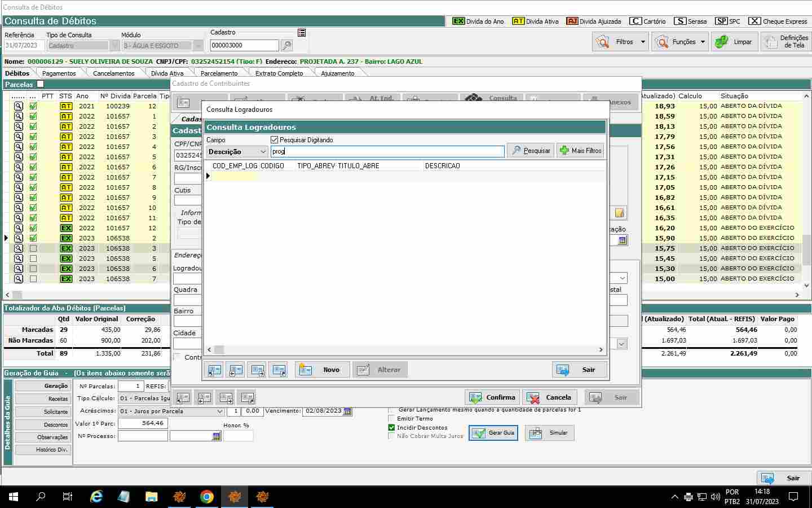This screenshot has width=812, height=508.
Task: Uncheck Pesquisar Digitando checkbox
Action: point(275,140)
